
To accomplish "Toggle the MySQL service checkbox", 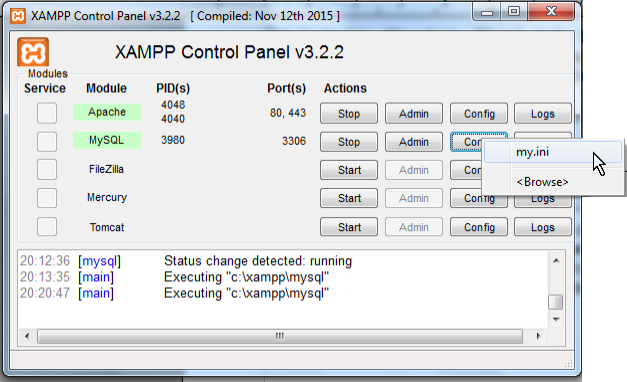I will tap(47, 142).
